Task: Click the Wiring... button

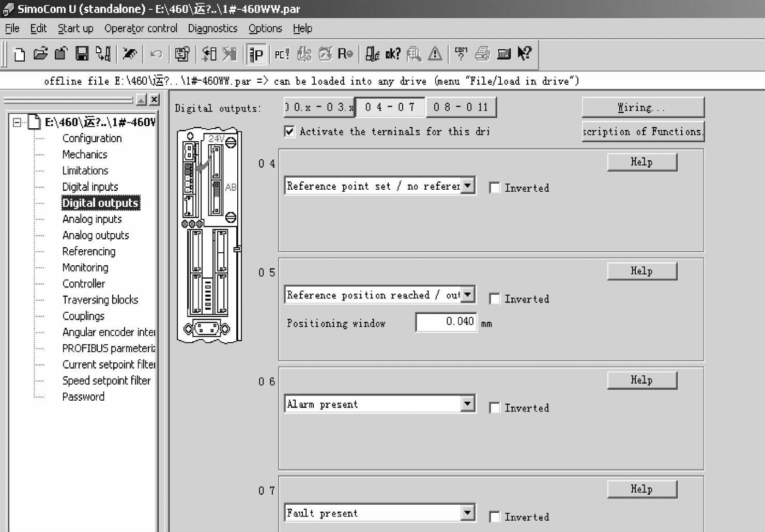Action: 643,108
